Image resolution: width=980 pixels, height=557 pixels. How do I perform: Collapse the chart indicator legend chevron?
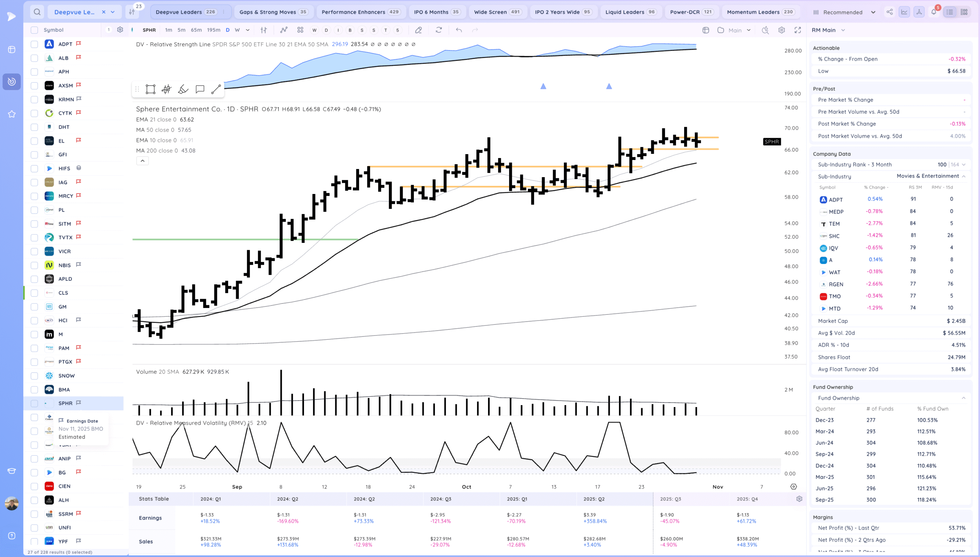(x=142, y=161)
